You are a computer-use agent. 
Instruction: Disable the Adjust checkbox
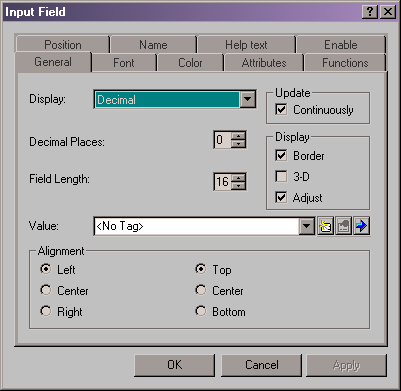pyautogui.click(x=281, y=197)
